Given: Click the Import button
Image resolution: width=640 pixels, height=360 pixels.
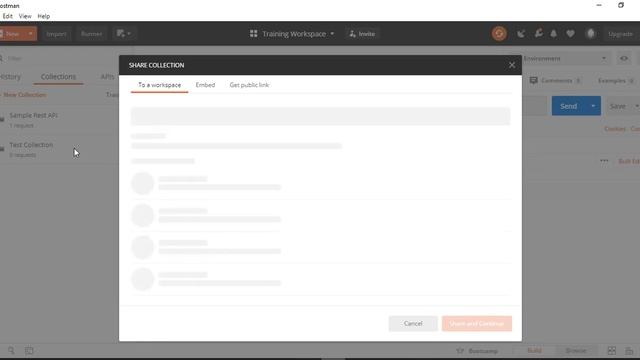Looking at the screenshot, I should pos(56,34).
